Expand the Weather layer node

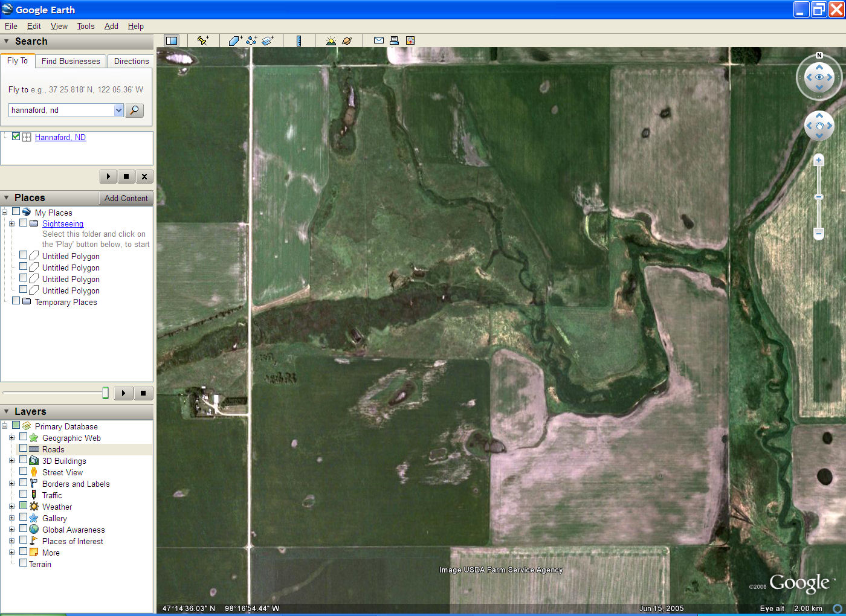[11, 506]
